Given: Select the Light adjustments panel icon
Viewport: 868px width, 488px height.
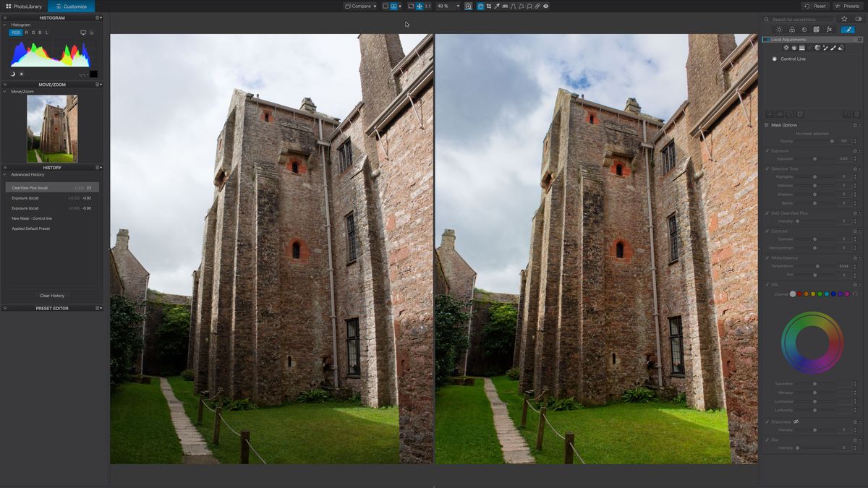Looking at the screenshot, I should 780,30.
